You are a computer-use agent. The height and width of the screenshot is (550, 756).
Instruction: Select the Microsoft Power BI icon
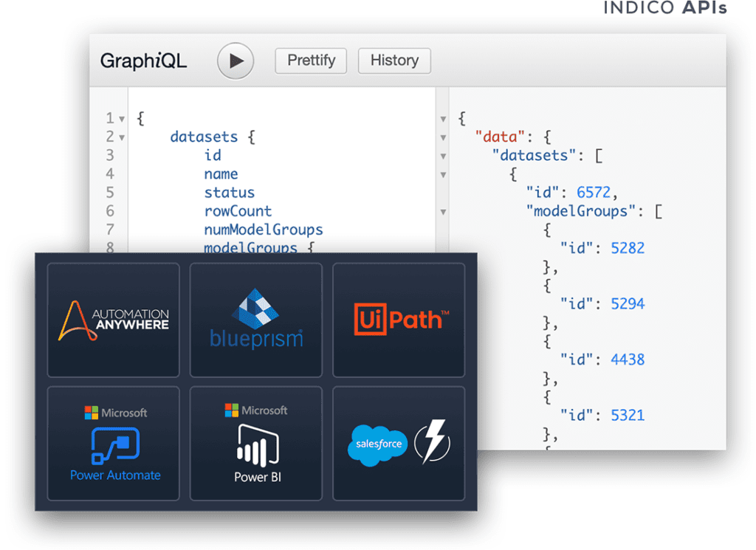[257, 446]
